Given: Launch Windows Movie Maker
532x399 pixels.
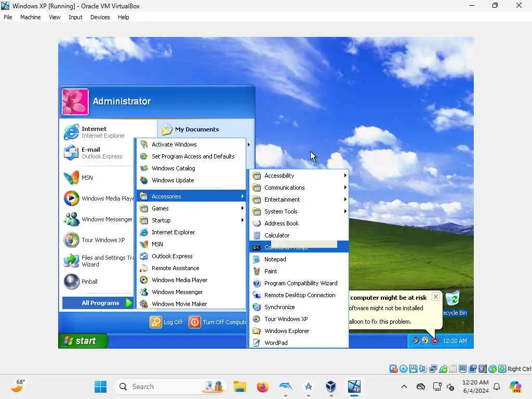Looking at the screenshot, I should [x=191, y=303].
